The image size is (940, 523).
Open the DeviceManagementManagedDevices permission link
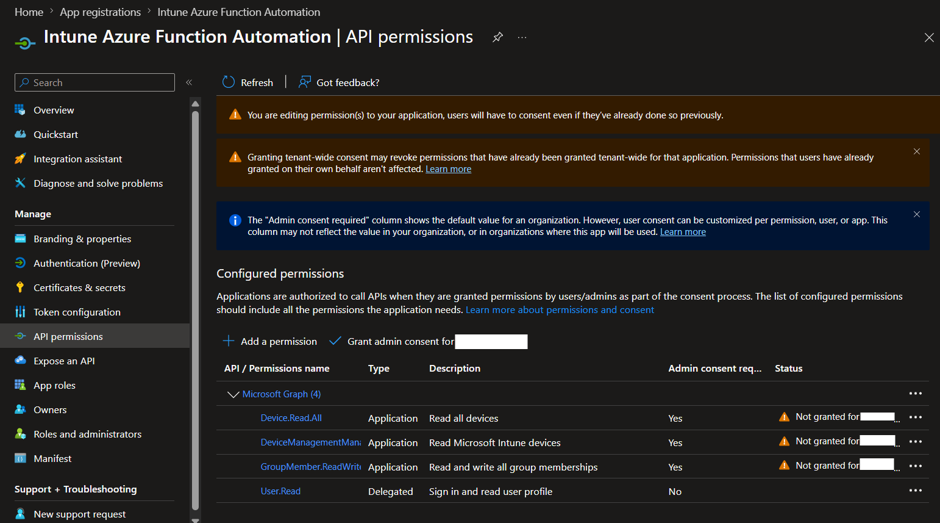click(311, 442)
